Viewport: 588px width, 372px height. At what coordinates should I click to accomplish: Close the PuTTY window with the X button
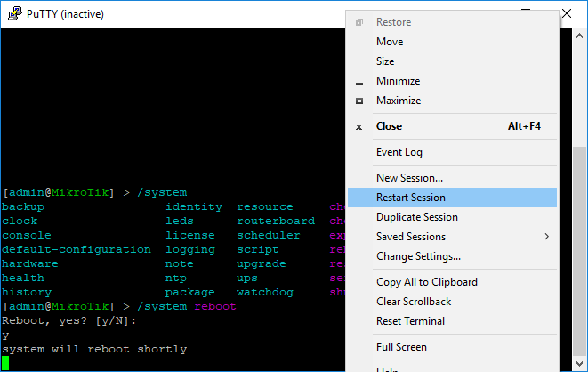[x=567, y=13]
